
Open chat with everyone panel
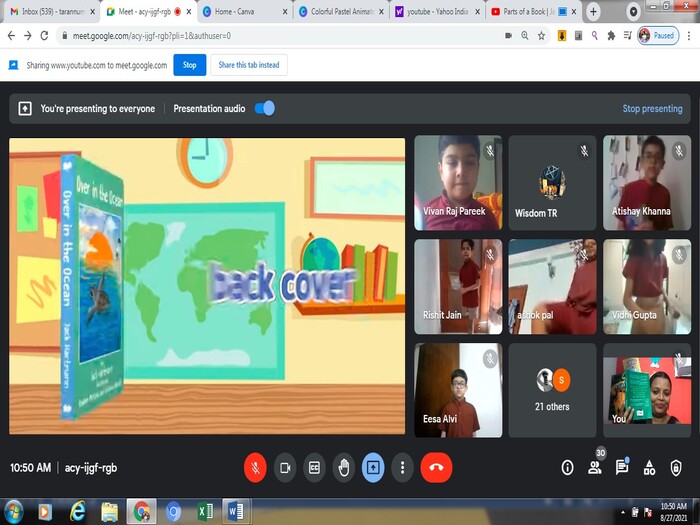[x=622, y=467]
